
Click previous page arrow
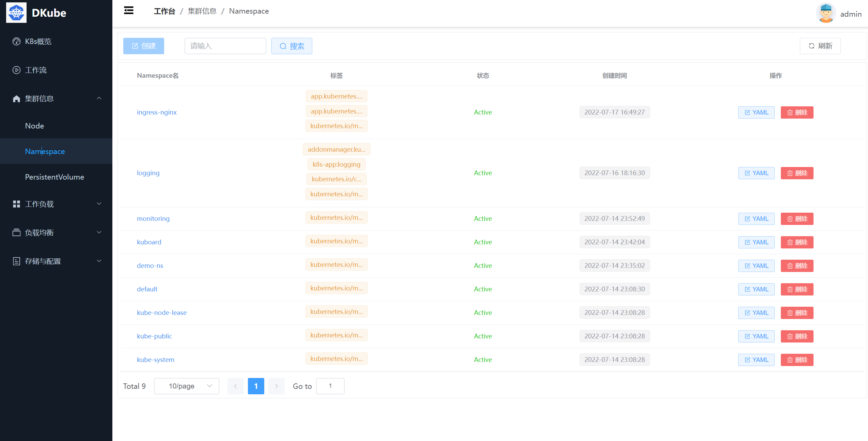point(236,386)
